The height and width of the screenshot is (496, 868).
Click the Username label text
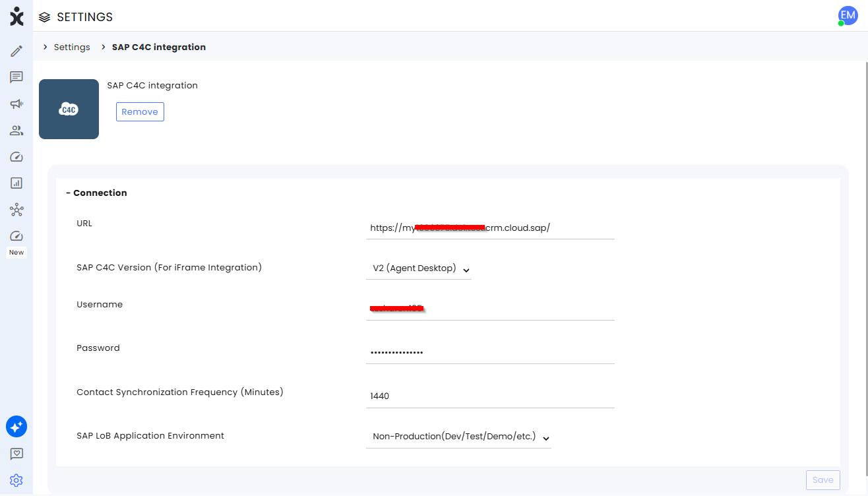(x=100, y=304)
